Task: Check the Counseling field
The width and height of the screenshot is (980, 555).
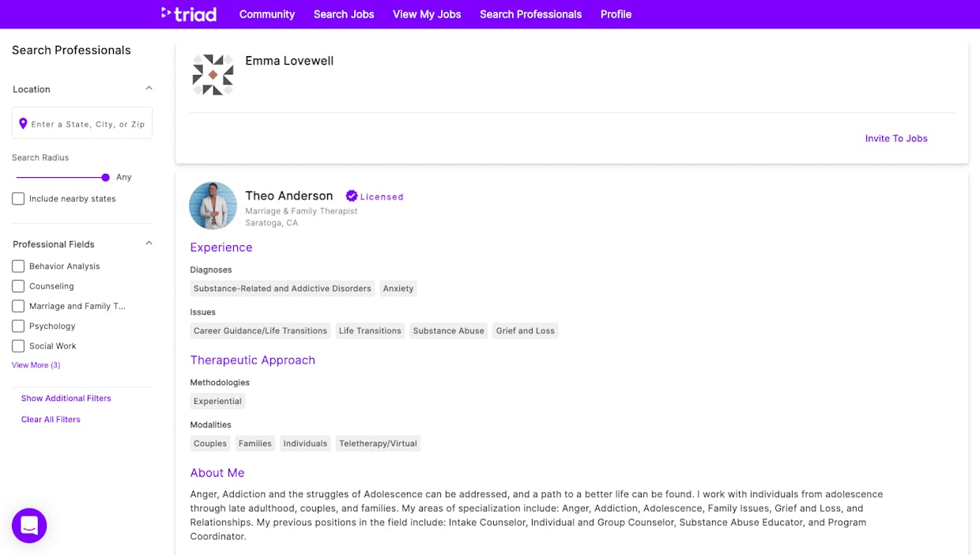Action: pyautogui.click(x=18, y=286)
